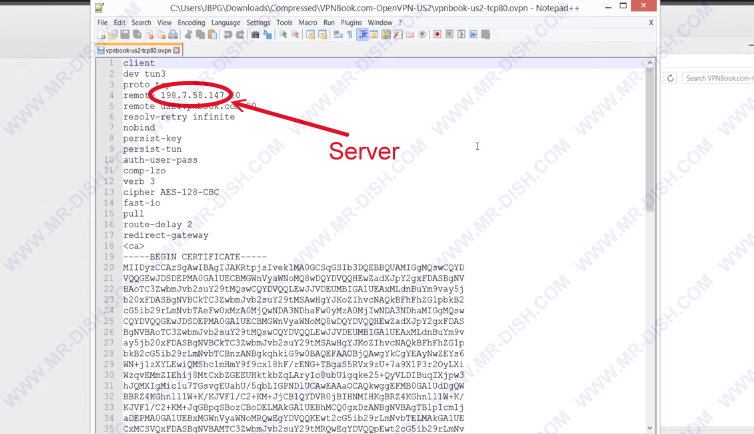
Task: Paste the clipboard using the Paste toolbar icon
Action: point(212,35)
